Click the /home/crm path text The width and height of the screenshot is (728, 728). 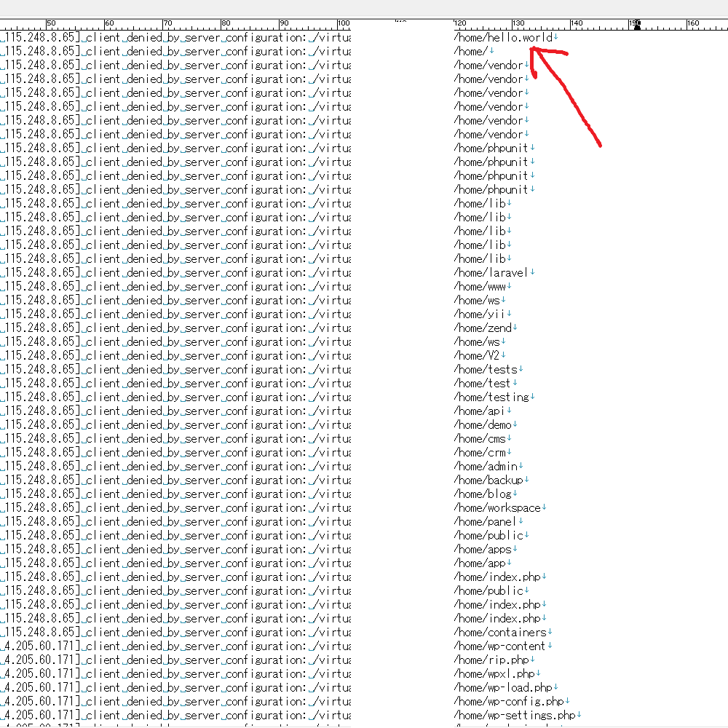point(480,453)
